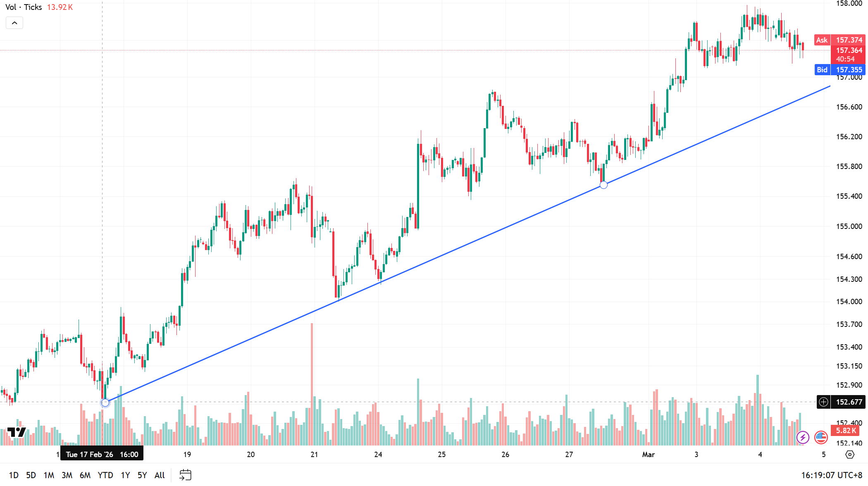868x486 pixels.
Task: Open the UTC+8 timezone menu
Action: tap(832, 475)
